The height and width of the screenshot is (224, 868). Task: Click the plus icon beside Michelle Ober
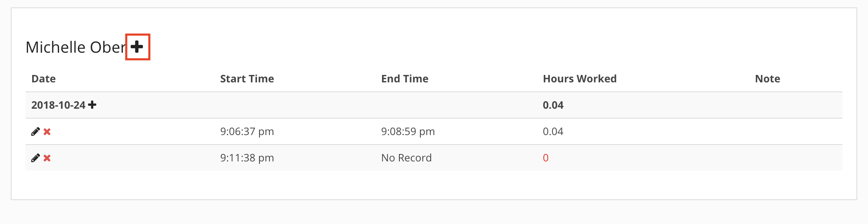click(x=137, y=47)
